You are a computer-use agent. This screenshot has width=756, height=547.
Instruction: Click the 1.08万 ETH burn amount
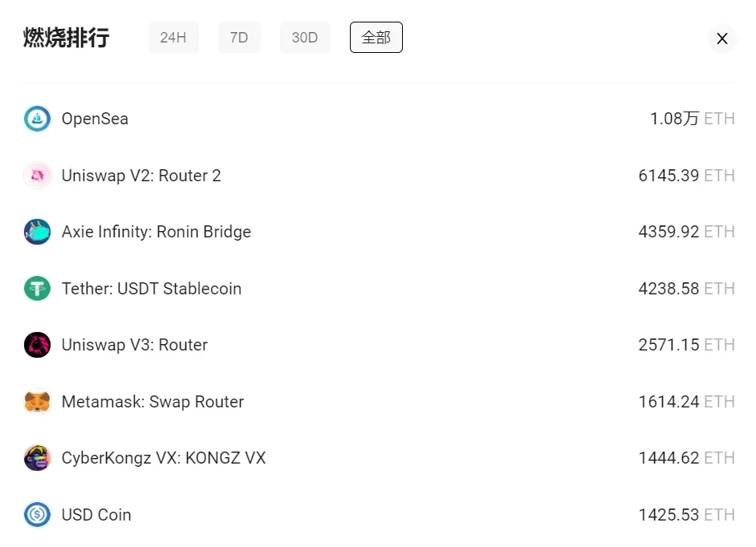click(x=692, y=119)
